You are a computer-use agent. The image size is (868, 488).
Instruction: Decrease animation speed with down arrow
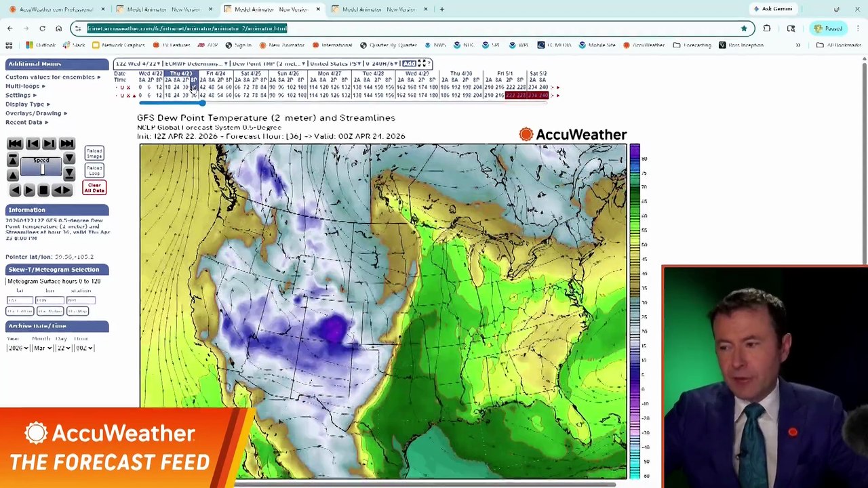click(x=69, y=159)
